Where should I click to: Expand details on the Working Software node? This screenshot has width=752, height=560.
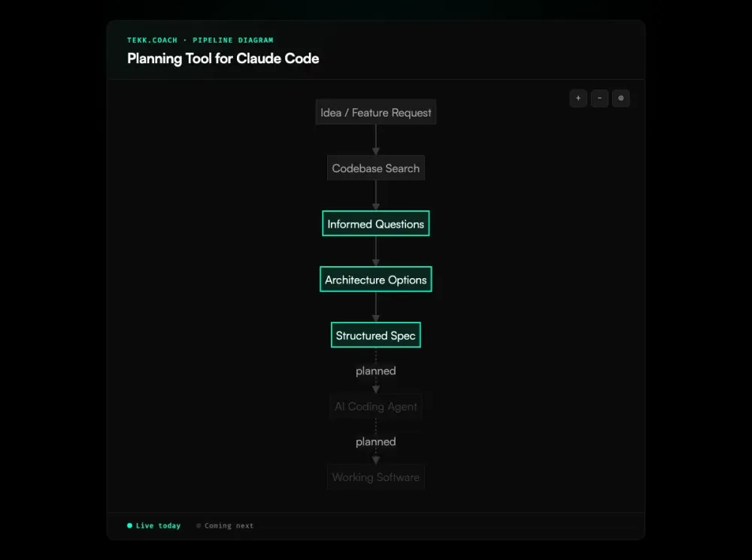[x=375, y=477]
